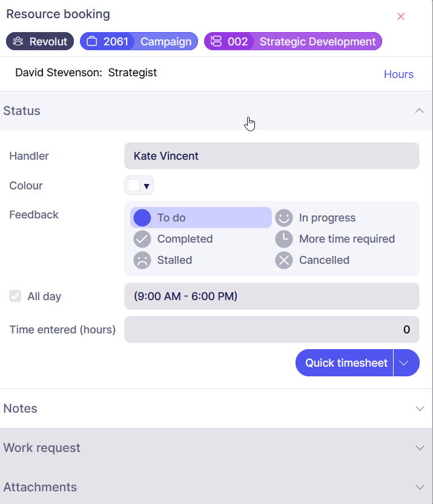Expand the Notes section
433x504 pixels.
pos(420,408)
